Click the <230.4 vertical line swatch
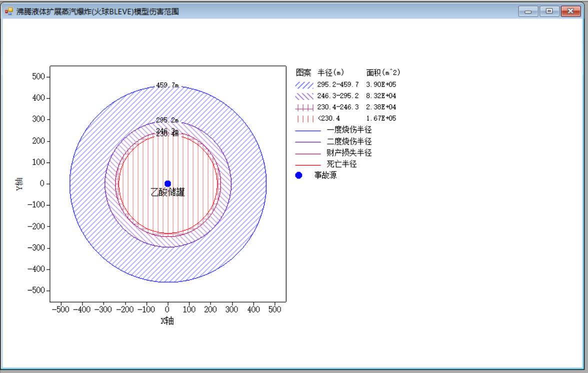This screenshot has width=588, height=373. (x=304, y=119)
